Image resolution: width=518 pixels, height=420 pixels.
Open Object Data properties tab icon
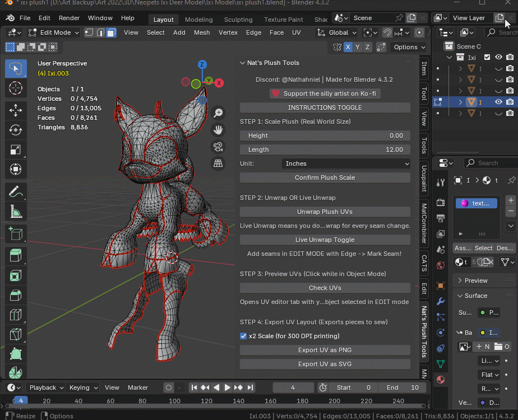click(441, 364)
